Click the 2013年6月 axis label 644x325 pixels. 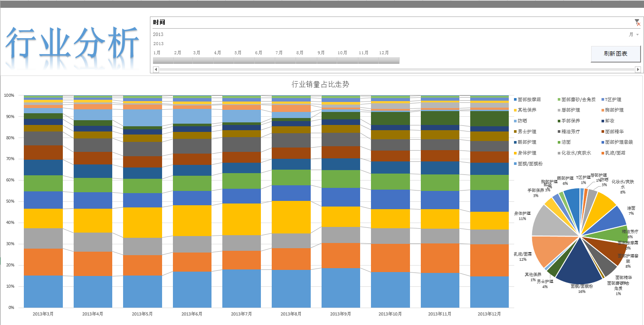coord(192,314)
